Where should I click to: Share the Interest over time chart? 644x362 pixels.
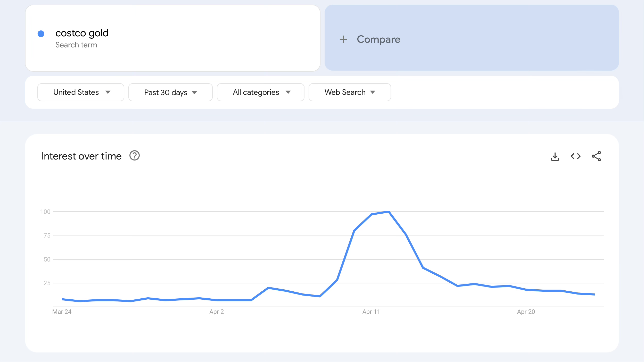pos(596,156)
